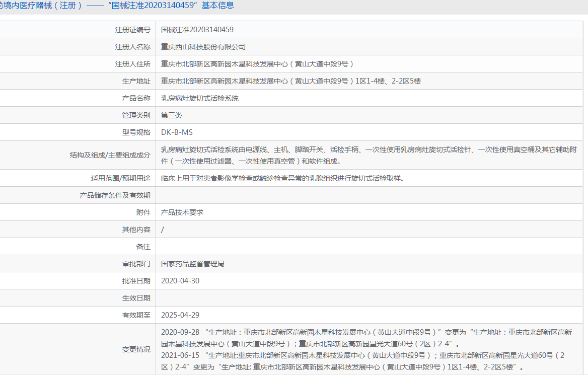
Task: Click the slash value in 其他内容 row
Action: [x=163, y=230]
